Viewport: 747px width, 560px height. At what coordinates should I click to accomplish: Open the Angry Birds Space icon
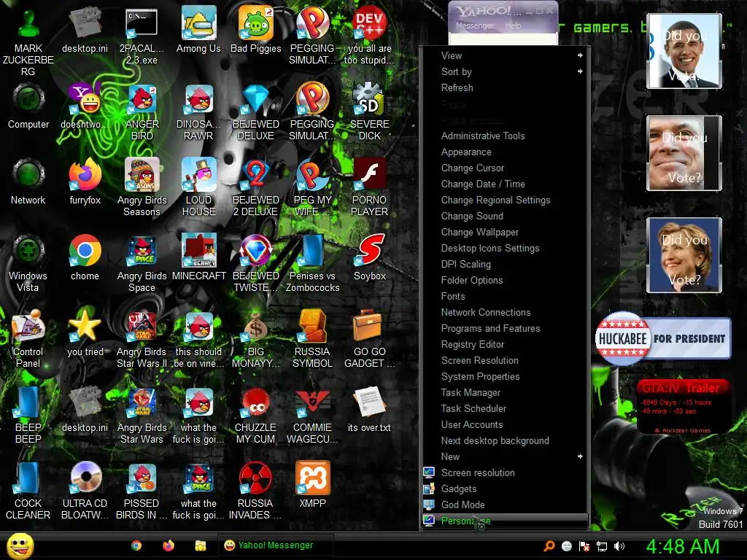(142, 263)
